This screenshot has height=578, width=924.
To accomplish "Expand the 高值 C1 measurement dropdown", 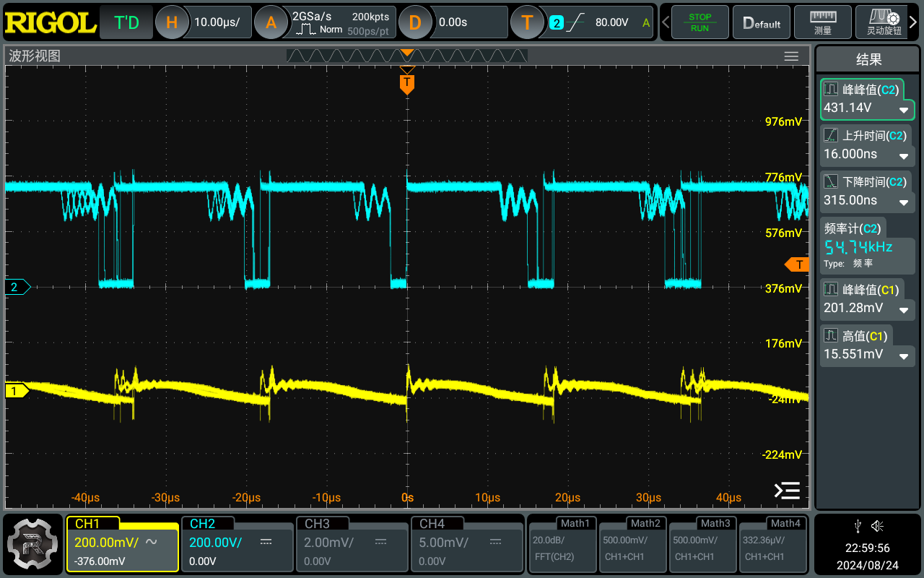I will [903, 357].
